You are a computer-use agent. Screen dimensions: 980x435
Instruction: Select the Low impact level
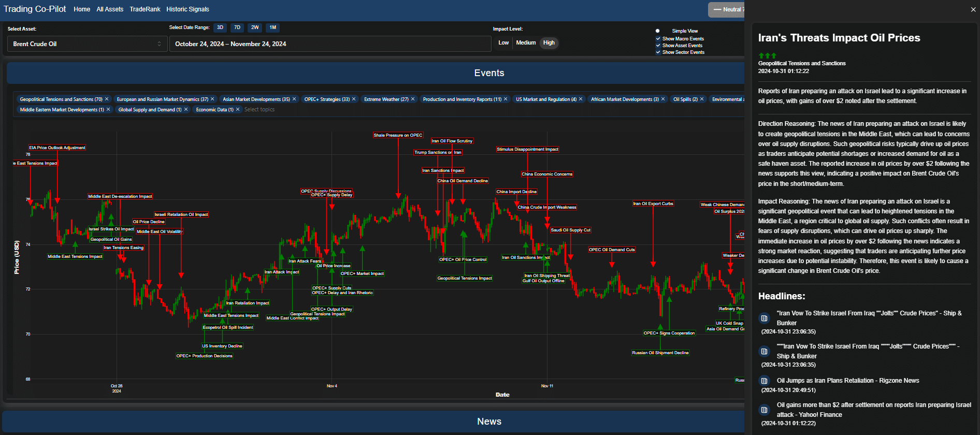point(503,43)
